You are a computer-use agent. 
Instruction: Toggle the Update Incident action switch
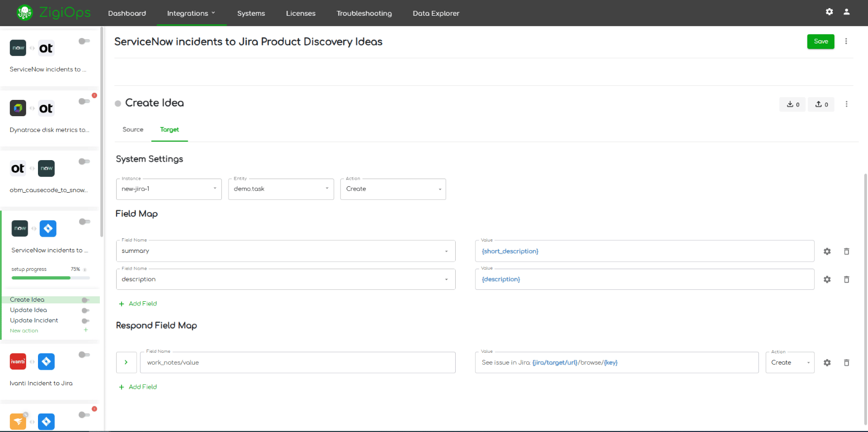pyautogui.click(x=85, y=321)
